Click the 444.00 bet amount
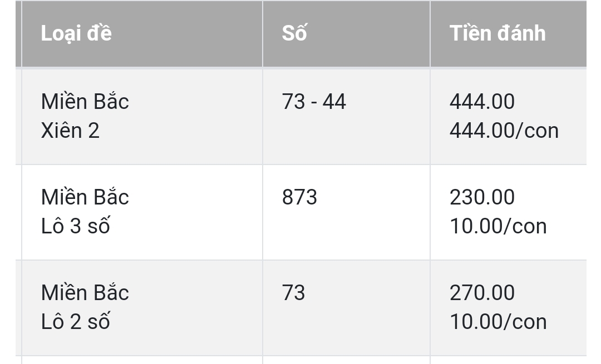Screen dimensions: 601x364 482,102
